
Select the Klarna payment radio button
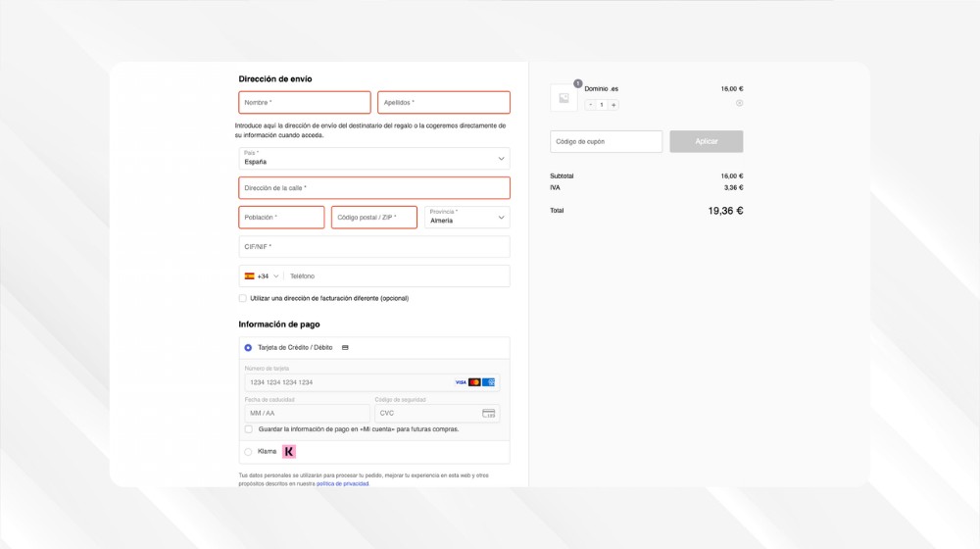[248, 452]
